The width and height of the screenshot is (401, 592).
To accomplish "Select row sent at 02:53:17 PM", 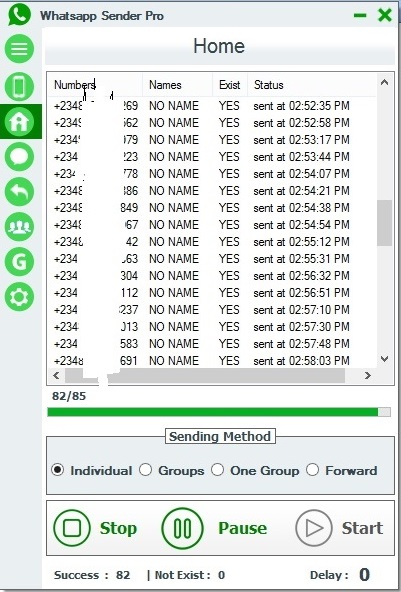I will coord(212,140).
